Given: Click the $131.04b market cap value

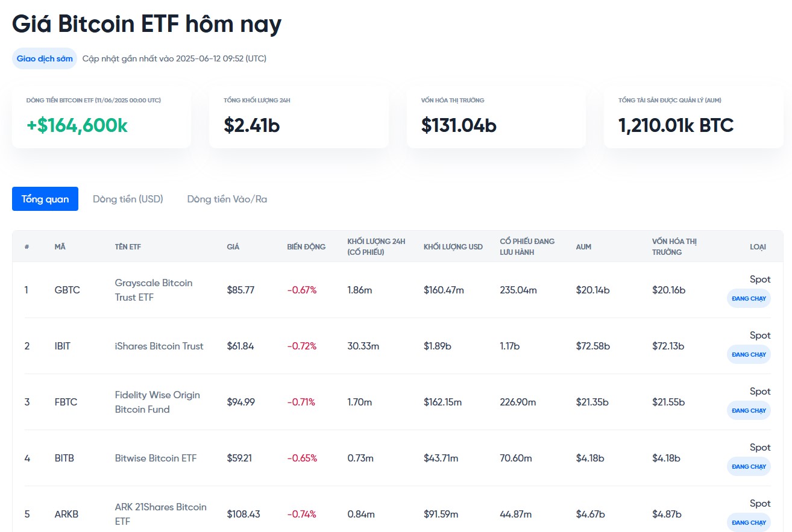Looking at the screenshot, I should point(459,125).
